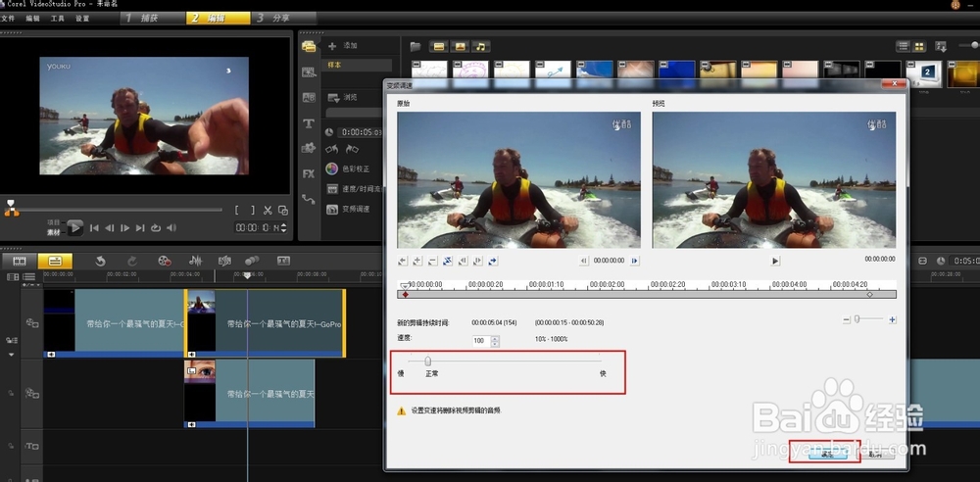The image size is (980, 482).
Task: Select Clip play mode (素材)
Action: [x=53, y=232]
